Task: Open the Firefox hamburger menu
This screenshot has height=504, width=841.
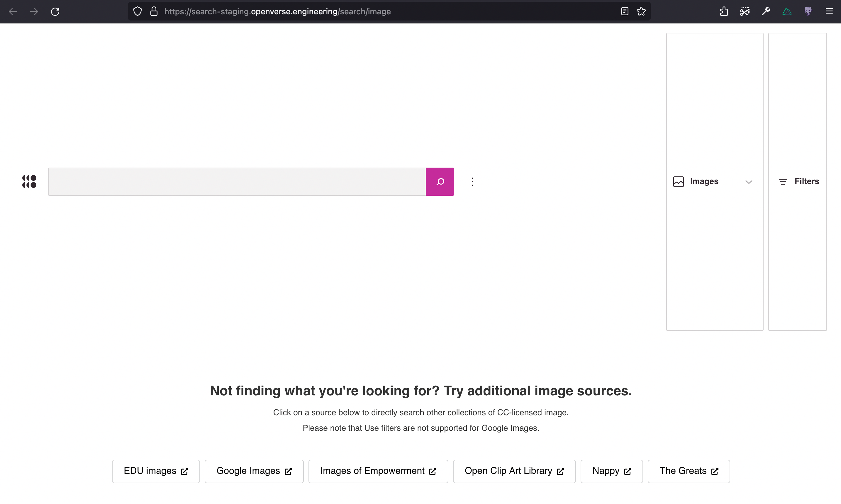Action: (829, 11)
